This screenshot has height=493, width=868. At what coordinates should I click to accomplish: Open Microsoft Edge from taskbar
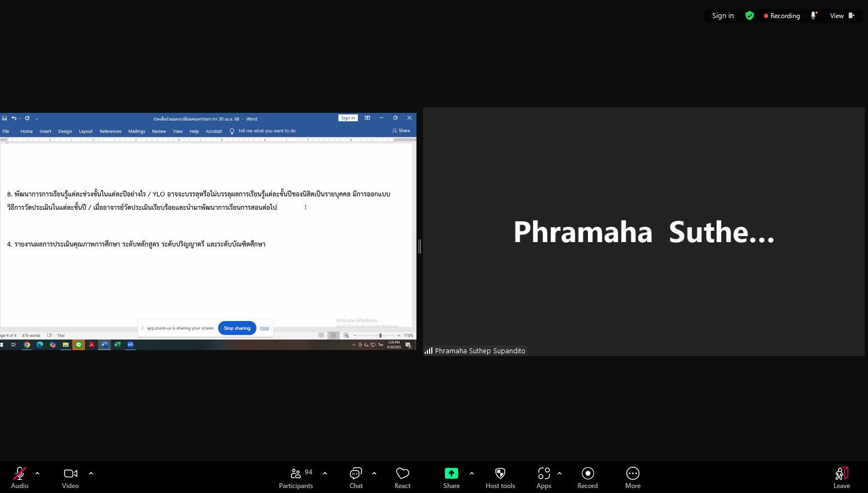40,345
